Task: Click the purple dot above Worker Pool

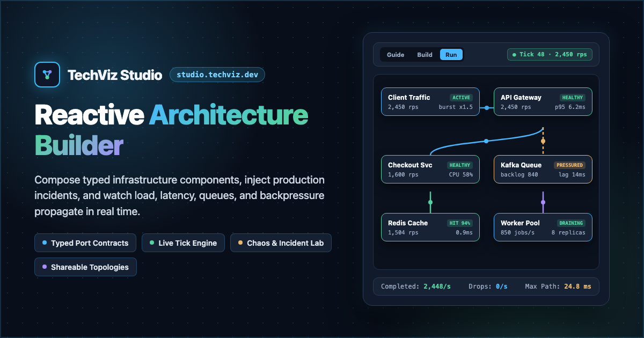Action: coord(543,202)
